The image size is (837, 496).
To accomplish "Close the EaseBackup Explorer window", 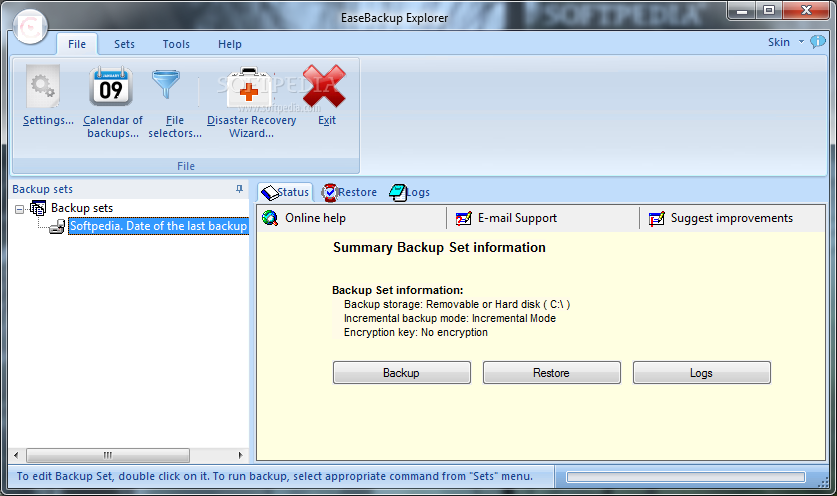I will 806,11.
